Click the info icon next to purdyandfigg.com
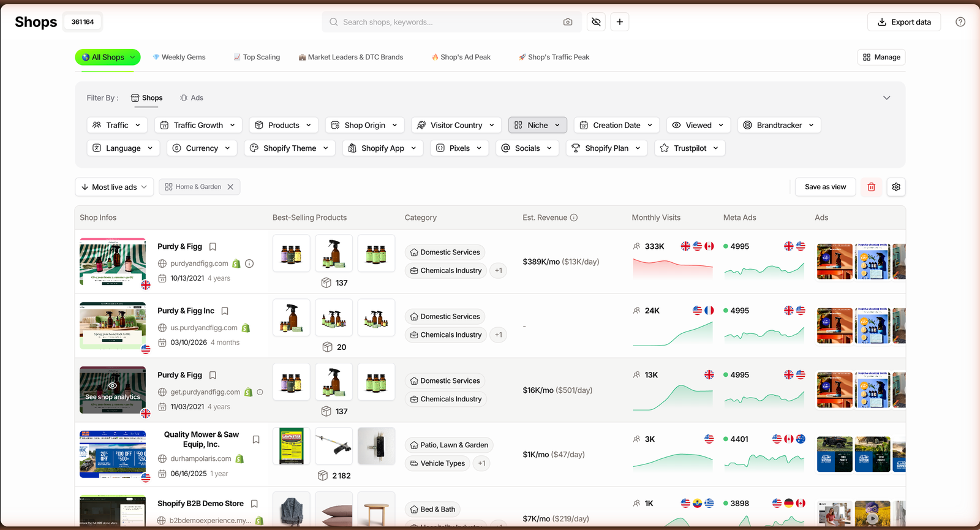This screenshot has height=530, width=980. [x=249, y=263]
